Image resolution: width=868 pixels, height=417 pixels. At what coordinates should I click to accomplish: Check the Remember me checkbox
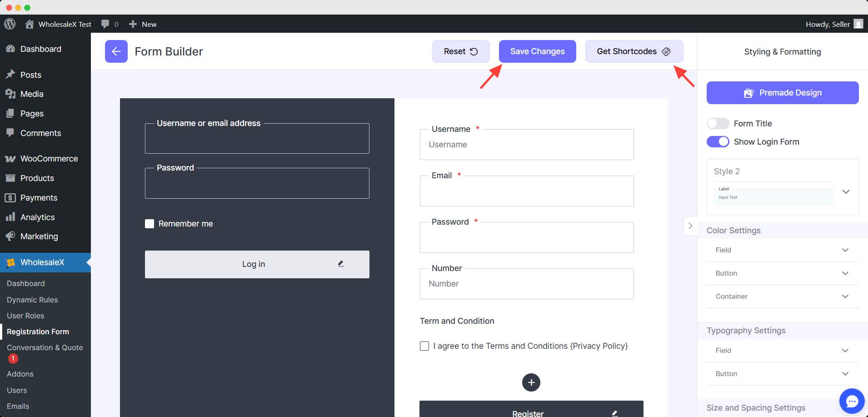150,224
